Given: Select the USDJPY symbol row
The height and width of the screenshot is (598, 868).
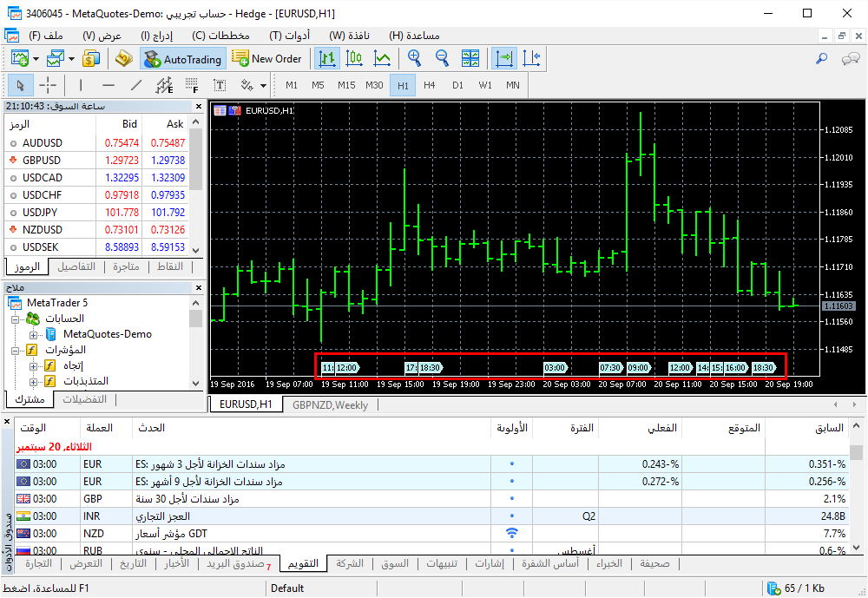Looking at the screenshot, I should click(96, 213).
